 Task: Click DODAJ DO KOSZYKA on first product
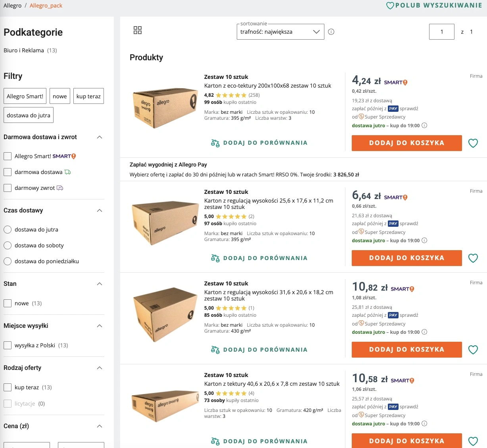coord(406,143)
